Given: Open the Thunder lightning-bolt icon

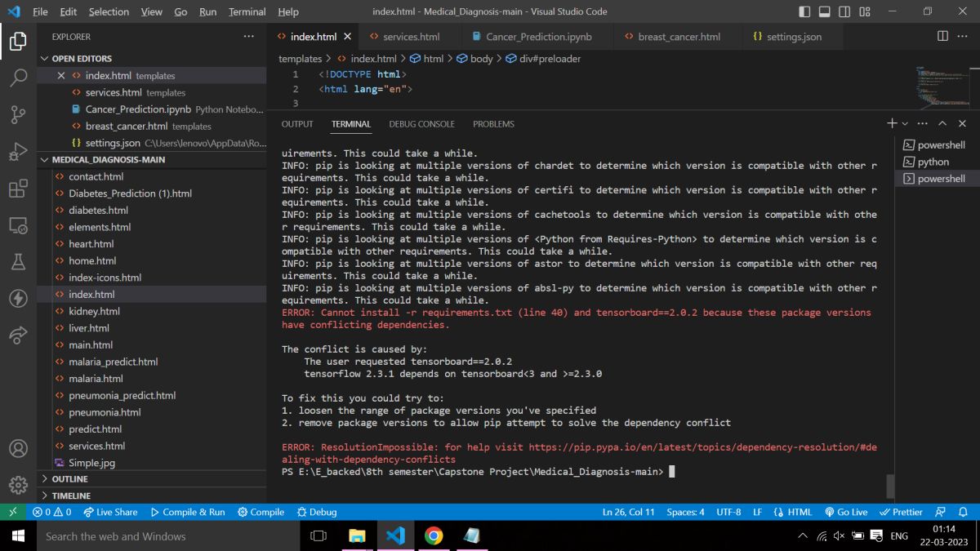Looking at the screenshot, I should pyautogui.click(x=18, y=299).
